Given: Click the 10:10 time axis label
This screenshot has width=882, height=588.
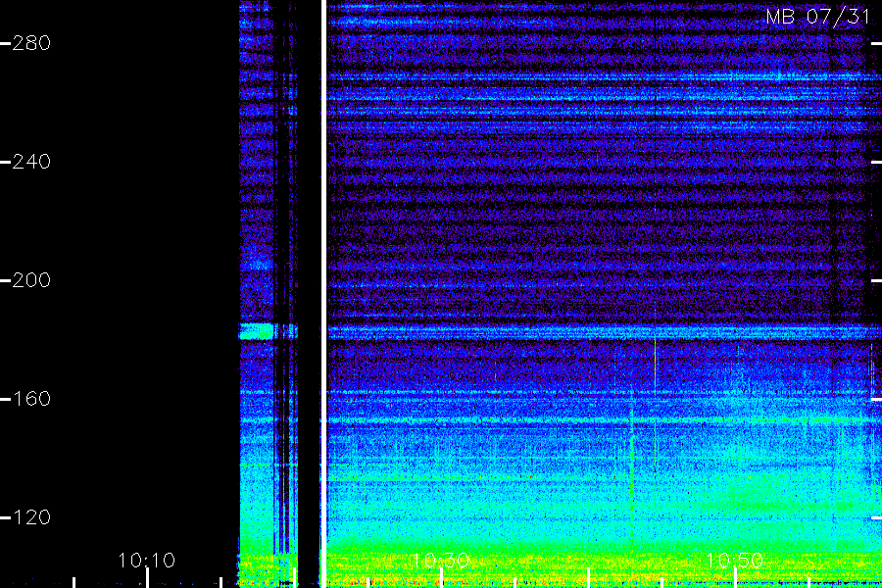Looking at the screenshot, I should (x=147, y=561).
